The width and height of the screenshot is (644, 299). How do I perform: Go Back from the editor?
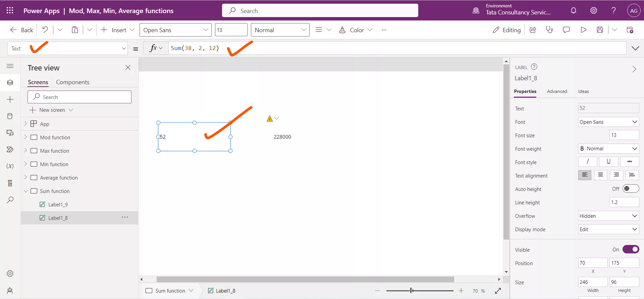click(x=21, y=30)
